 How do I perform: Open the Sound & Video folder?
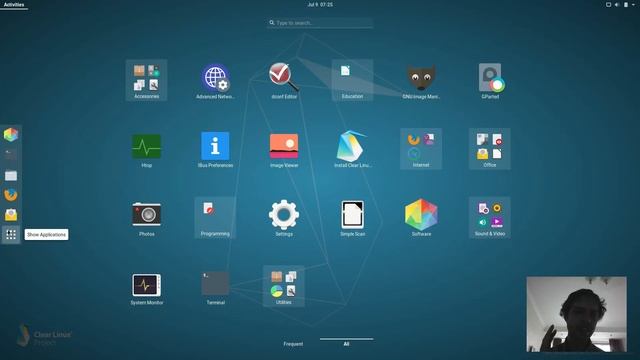490,218
